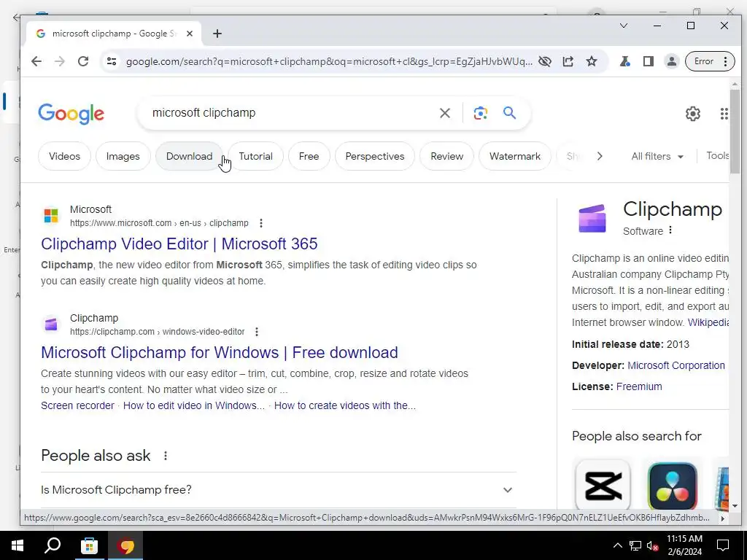This screenshot has height=560, width=747.
Task: Open People also ask options menu
Action: pyautogui.click(x=166, y=456)
